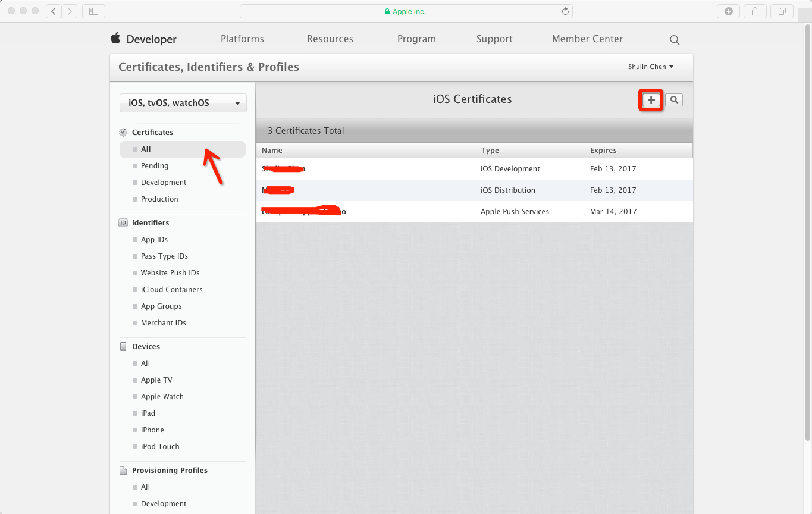Select Production certificates
Screen dimensions: 812x514
(x=159, y=199)
